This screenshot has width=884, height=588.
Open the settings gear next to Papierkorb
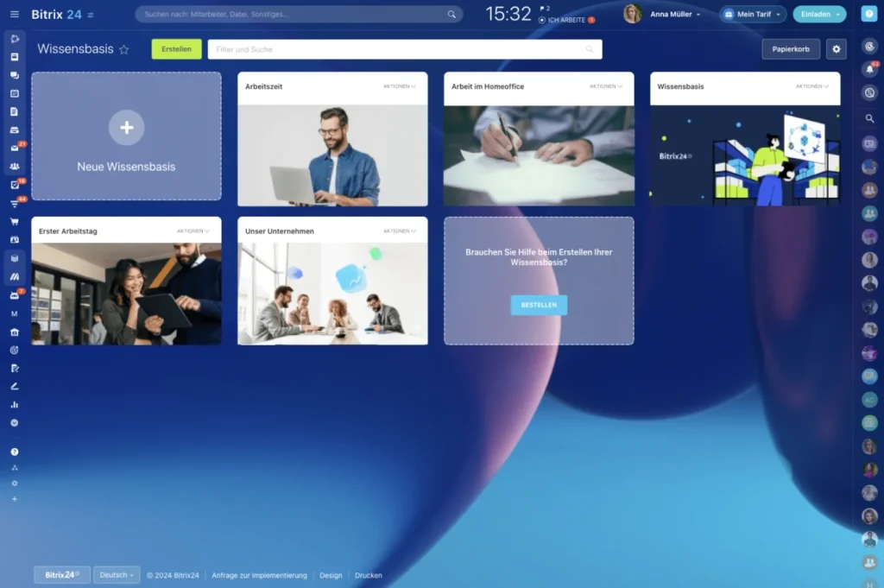point(835,49)
